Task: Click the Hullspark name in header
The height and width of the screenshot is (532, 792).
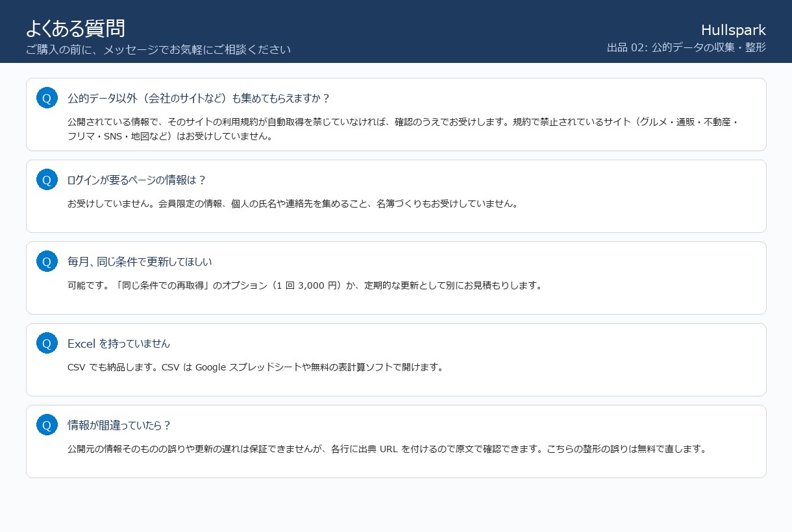Action: 734,30
